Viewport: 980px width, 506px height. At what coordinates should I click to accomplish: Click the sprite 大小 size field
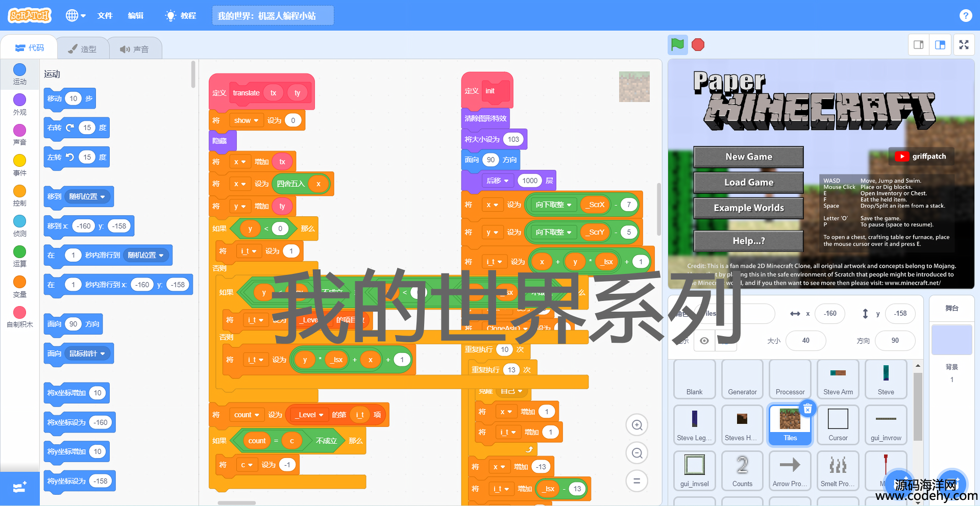[x=805, y=341]
